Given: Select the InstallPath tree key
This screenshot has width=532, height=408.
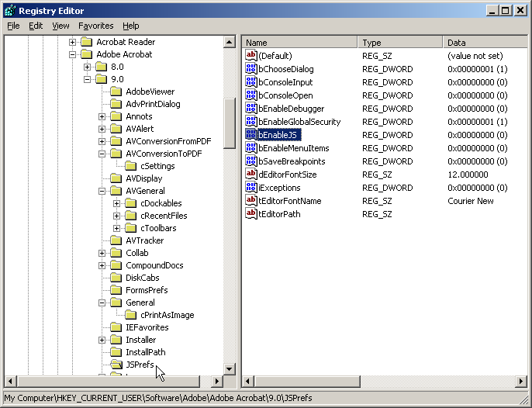Looking at the screenshot, I should 146,352.
